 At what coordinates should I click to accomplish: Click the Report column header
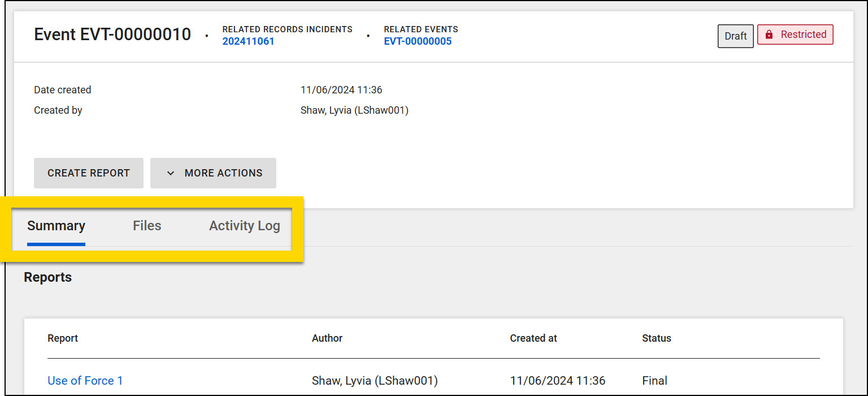pos(62,338)
